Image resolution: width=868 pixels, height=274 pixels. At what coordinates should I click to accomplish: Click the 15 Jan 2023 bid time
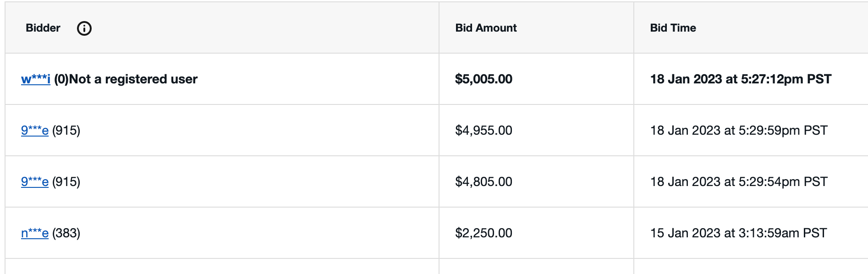[738, 233]
